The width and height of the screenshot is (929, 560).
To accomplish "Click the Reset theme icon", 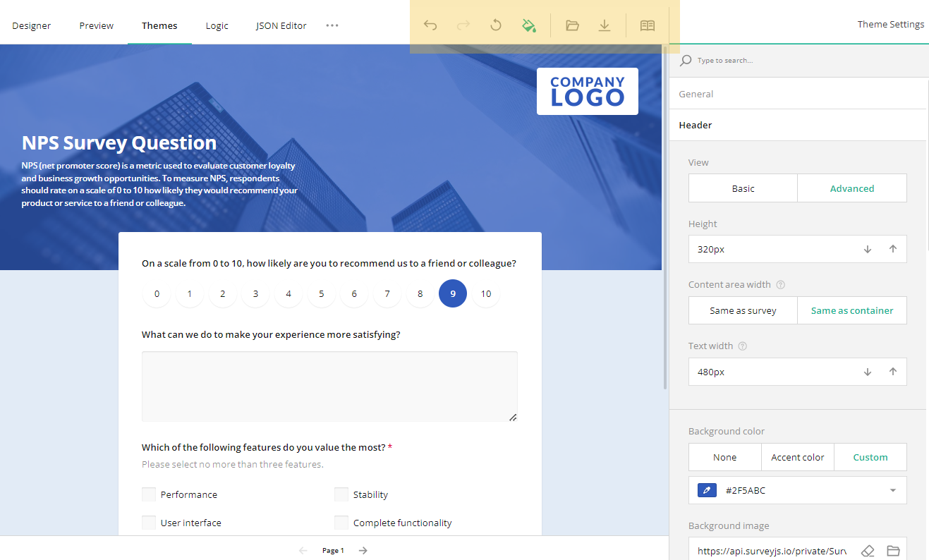I will pos(496,25).
